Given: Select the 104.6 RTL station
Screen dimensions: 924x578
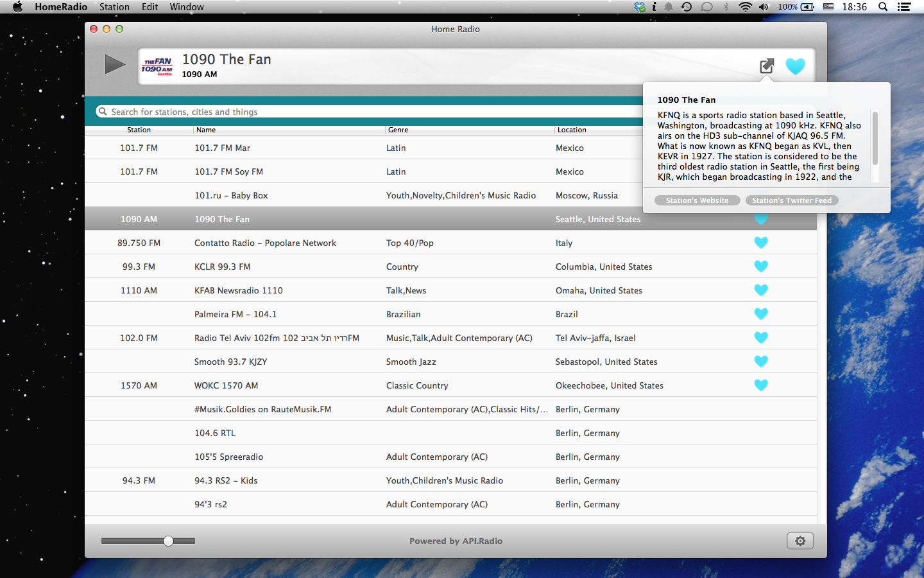Looking at the screenshot, I should pyautogui.click(x=215, y=433).
